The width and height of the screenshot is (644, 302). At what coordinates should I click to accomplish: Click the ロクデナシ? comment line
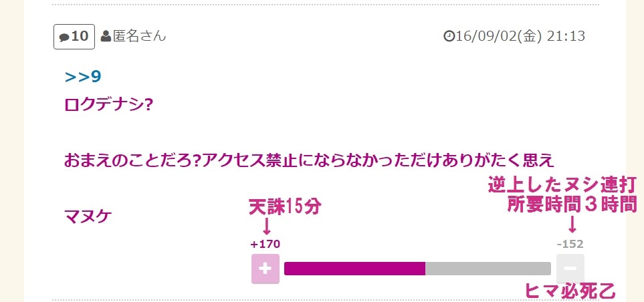coord(109,105)
